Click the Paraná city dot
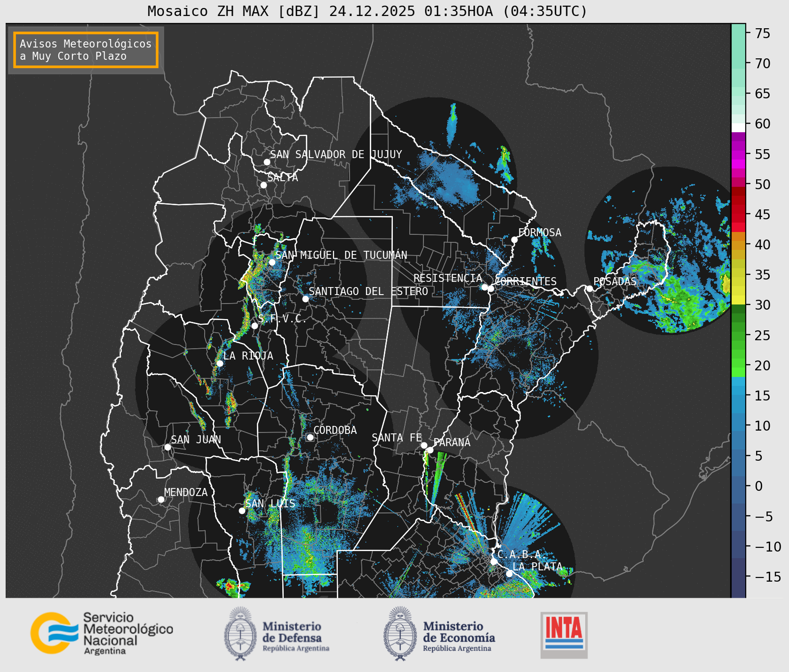This screenshot has height=672, width=789. 430,450
